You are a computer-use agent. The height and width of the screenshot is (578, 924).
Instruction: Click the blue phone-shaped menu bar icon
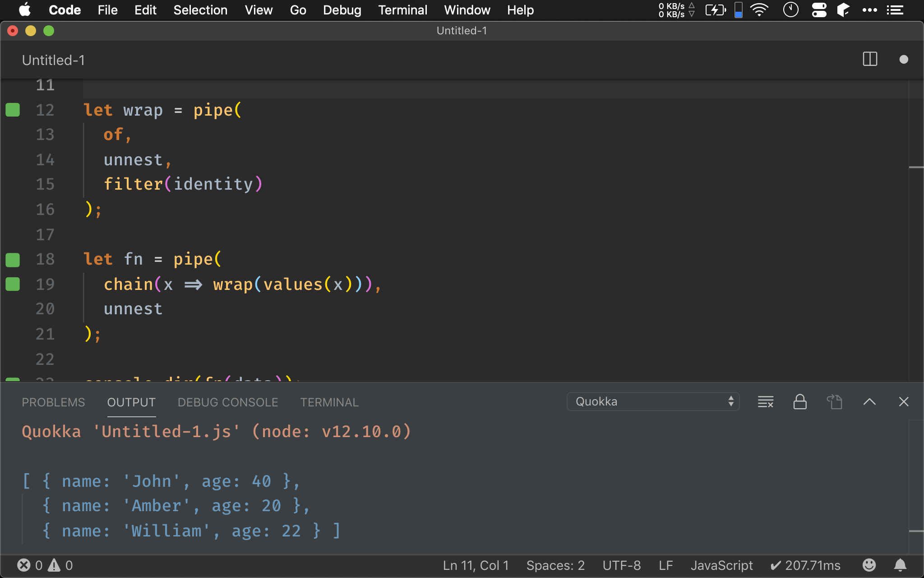(x=738, y=10)
